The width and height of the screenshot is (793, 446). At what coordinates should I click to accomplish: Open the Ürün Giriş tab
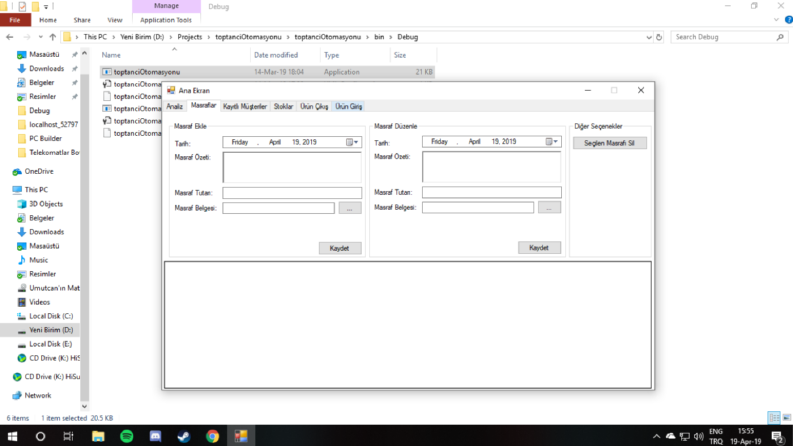pos(348,106)
